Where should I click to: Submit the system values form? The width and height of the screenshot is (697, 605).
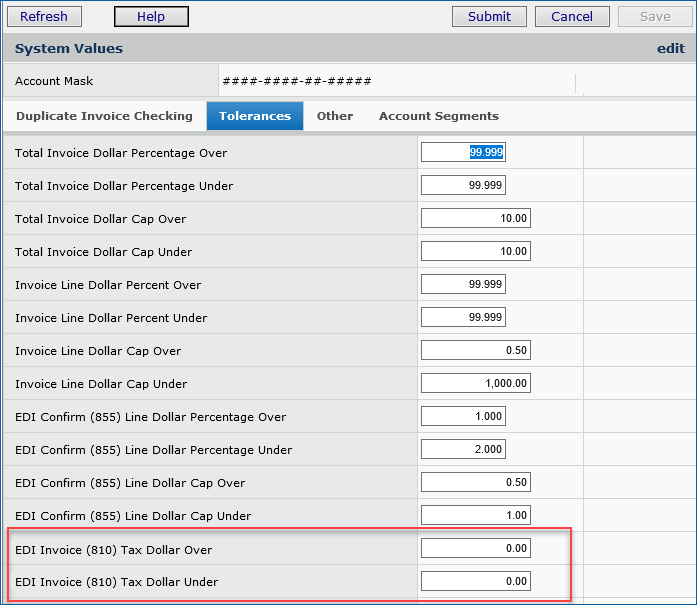(489, 16)
